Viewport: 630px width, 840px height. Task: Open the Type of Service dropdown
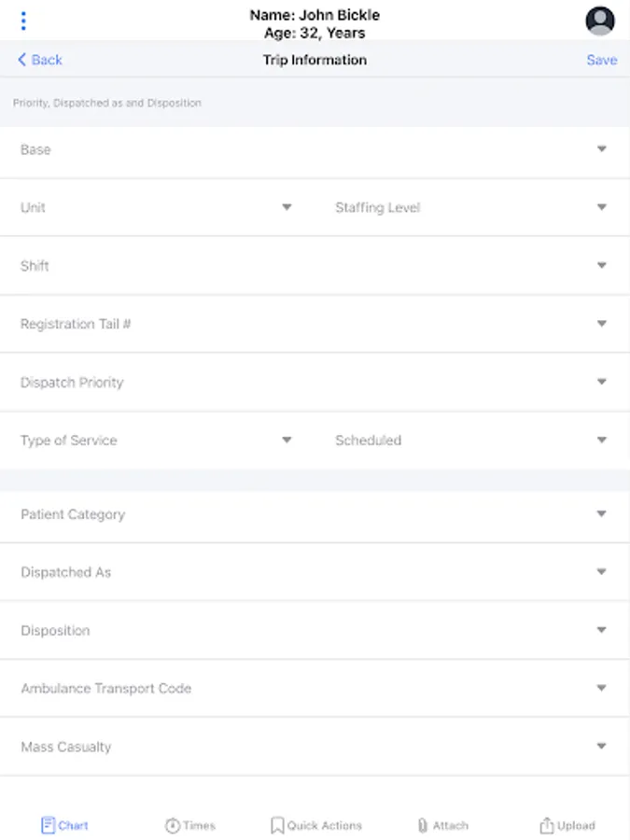287,441
